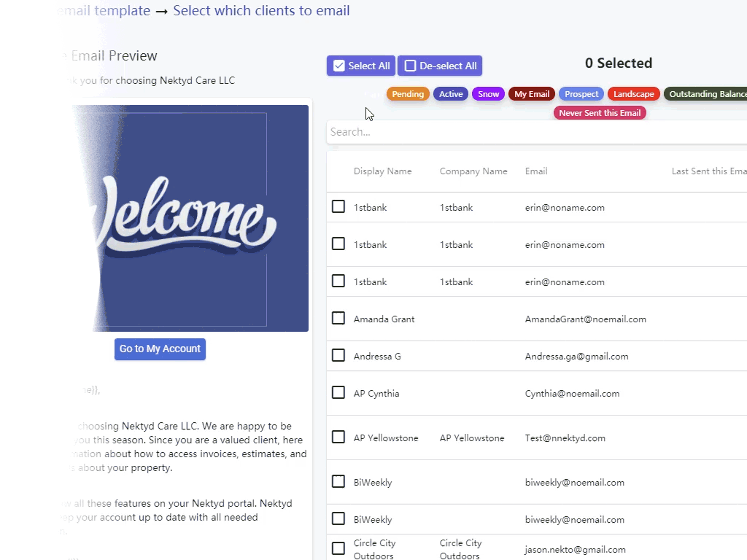The width and height of the screenshot is (747, 560).
Task: Sort by the Display Name column header
Action: pyautogui.click(x=383, y=171)
